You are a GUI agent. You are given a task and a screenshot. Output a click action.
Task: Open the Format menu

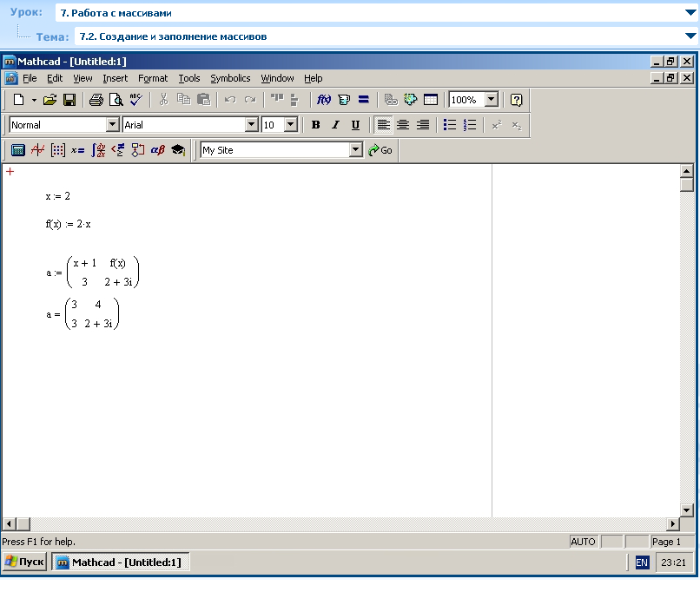[153, 78]
